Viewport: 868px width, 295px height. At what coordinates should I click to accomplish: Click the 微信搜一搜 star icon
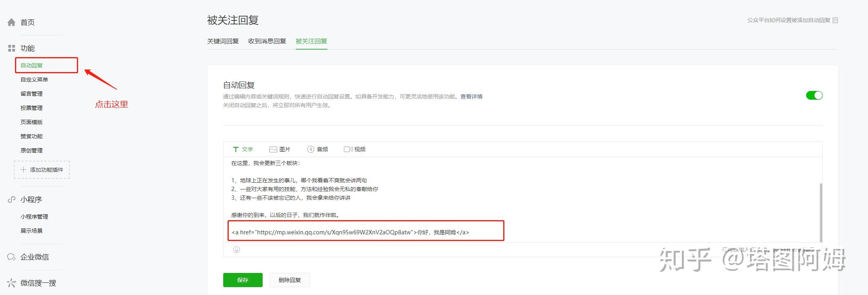(11, 283)
